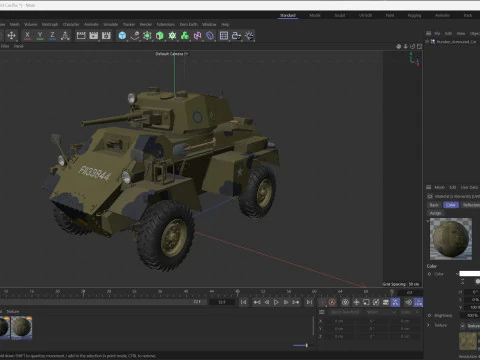Toggle the Z axis lock

tap(52, 36)
